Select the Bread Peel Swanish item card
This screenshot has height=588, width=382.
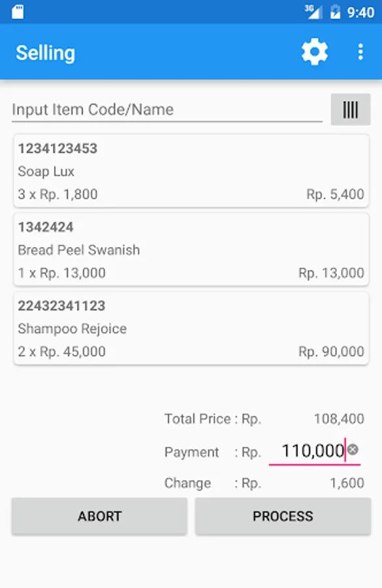(191, 250)
